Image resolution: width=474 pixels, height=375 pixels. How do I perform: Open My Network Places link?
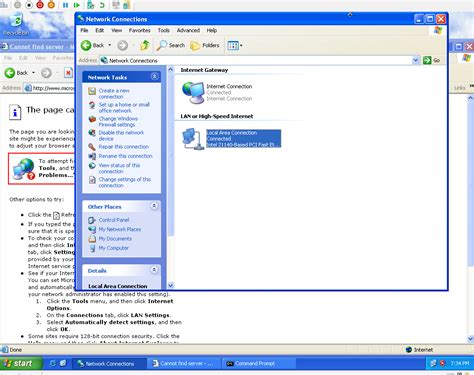pos(120,229)
